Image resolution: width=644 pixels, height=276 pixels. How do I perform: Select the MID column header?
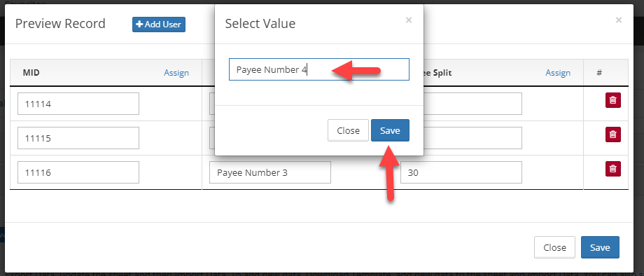pyautogui.click(x=31, y=73)
